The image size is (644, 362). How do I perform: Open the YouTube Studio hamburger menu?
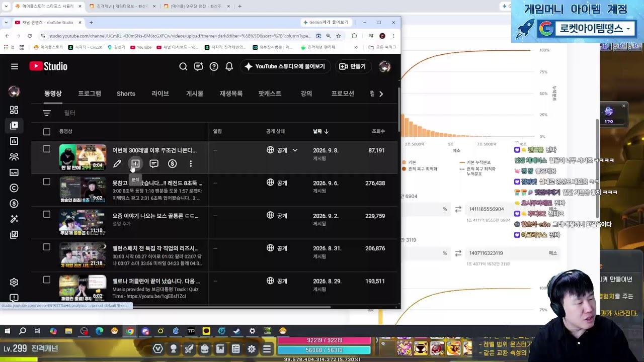pyautogui.click(x=15, y=66)
